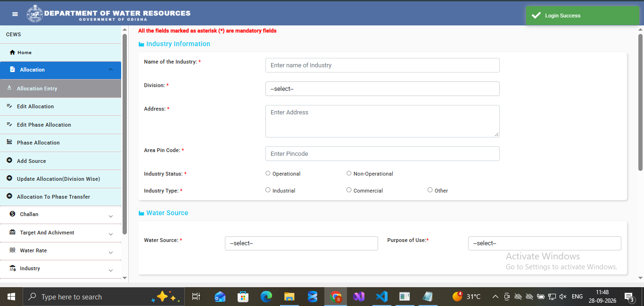644x306 pixels.
Task: Click the Edit Allocation pencil icon
Action: click(x=9, y=106)
